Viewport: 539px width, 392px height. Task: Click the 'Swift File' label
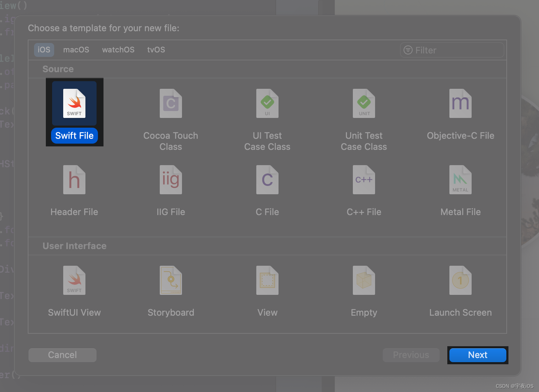pos(74,136)
